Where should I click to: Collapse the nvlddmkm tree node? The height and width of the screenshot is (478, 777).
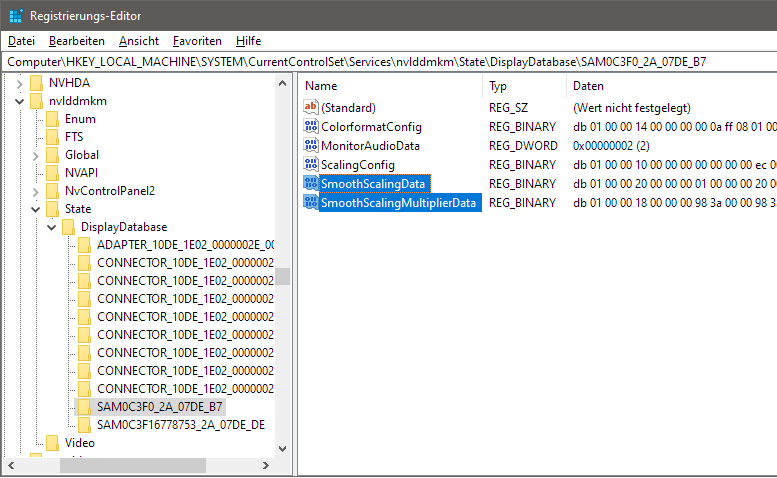click(x=20, y=101)
